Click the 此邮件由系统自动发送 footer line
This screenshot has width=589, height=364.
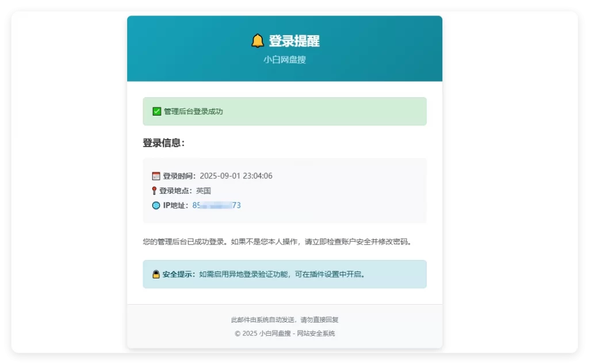point(284,320)
